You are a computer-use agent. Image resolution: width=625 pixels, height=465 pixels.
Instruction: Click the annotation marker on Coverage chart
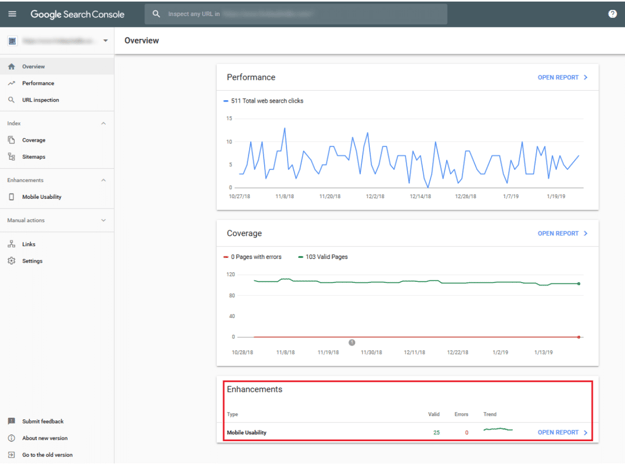click(352, 342)
